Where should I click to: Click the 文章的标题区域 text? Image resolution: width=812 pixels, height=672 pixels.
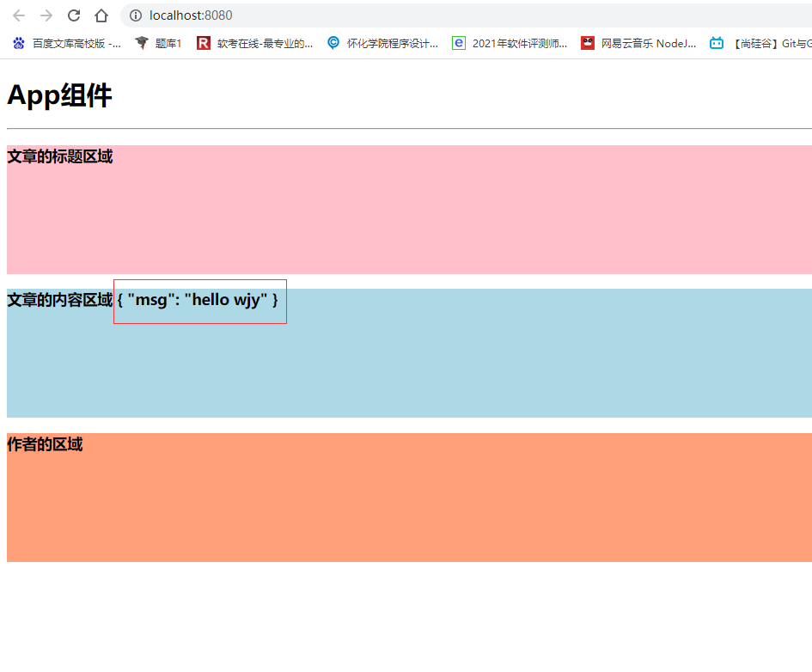(x=59, y=156)
